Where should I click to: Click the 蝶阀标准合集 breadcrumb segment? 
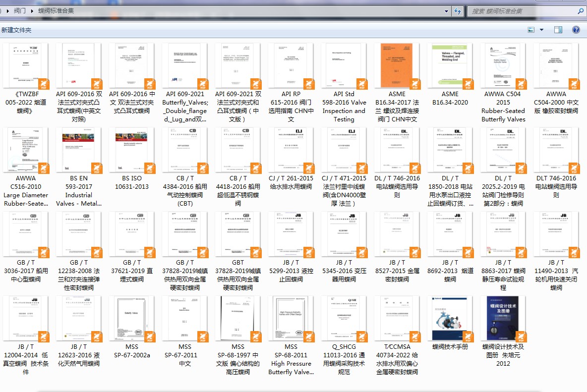click(56, 11)
